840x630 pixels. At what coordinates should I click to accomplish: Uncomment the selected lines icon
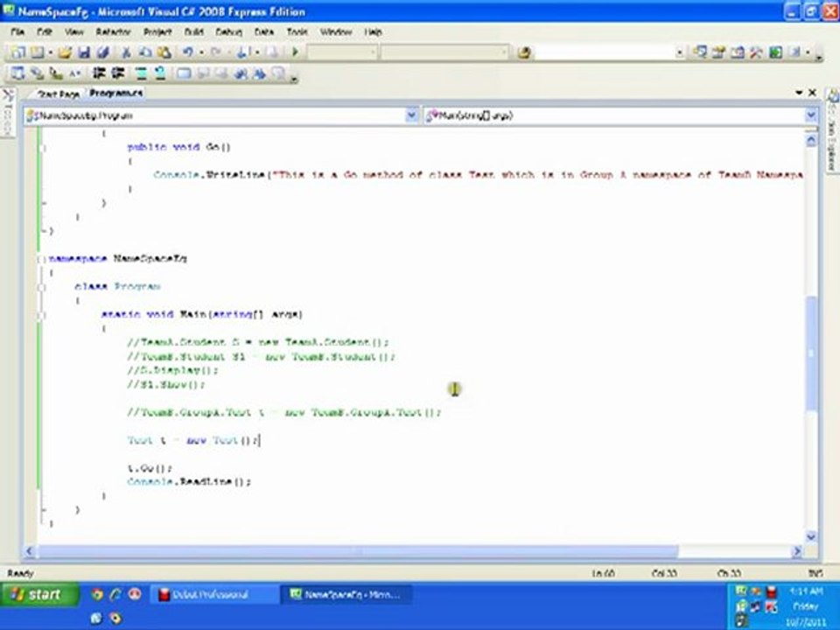point(159,73)
